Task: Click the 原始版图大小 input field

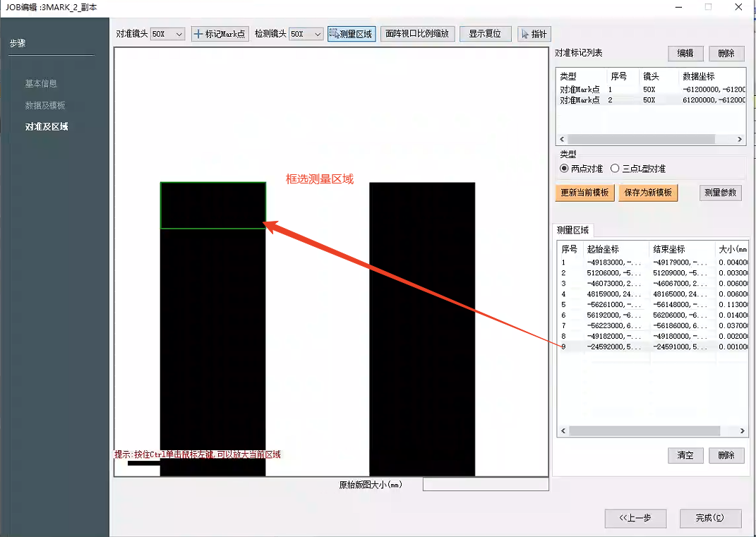Action: click(x=485, y=485)
